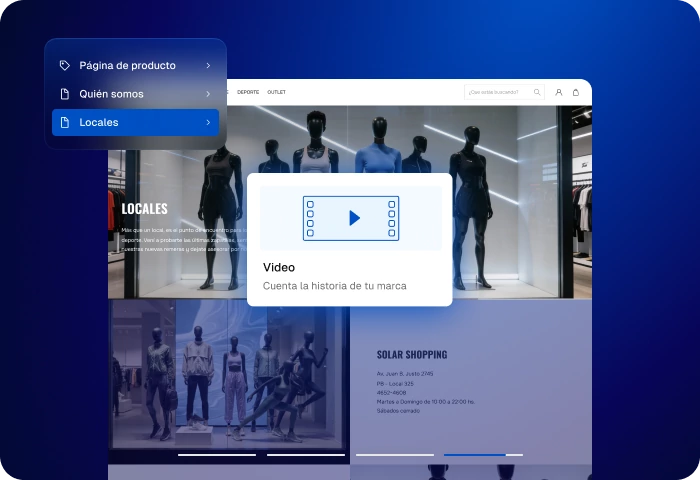Open the DEPORTE navigation link
700x480 pixels.
pyautogui.click(x=248, y=92)
